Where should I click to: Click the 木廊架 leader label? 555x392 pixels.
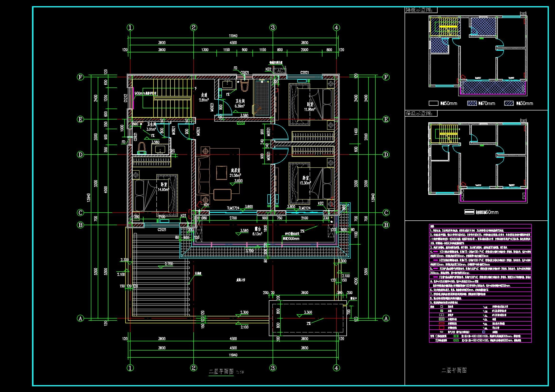[x=198, y=274]
